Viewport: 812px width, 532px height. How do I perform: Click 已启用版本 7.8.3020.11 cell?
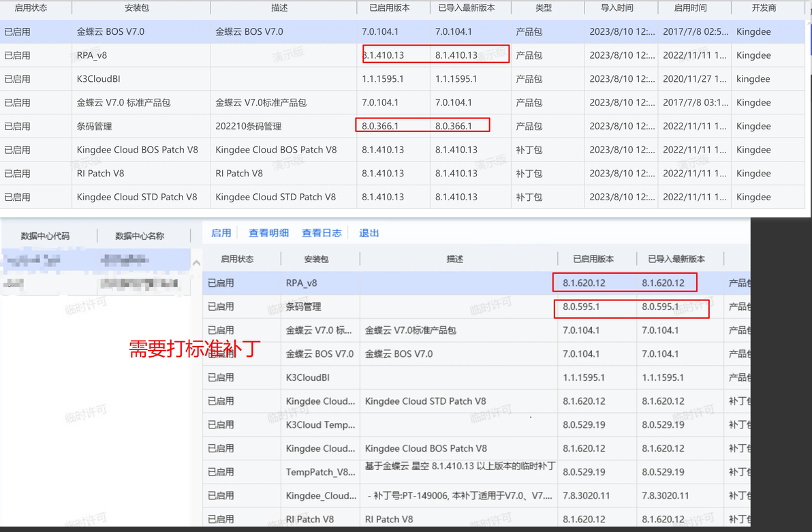(x=587, y=496)
